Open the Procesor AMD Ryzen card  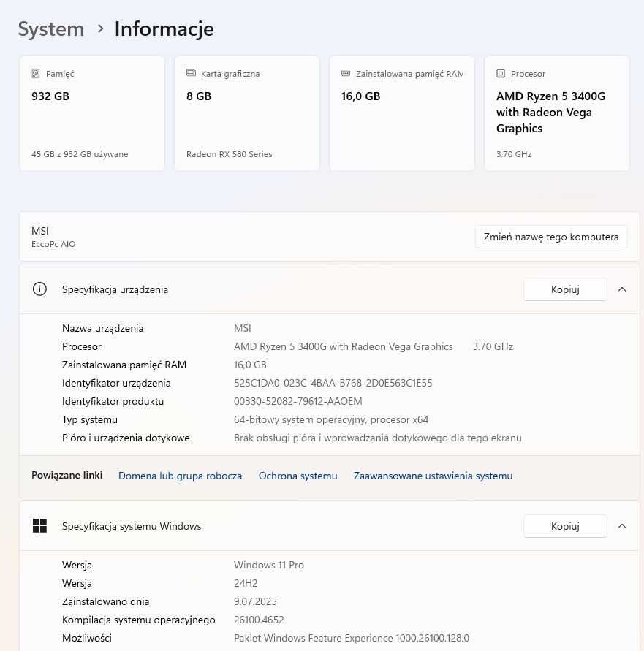pos(557,113)
